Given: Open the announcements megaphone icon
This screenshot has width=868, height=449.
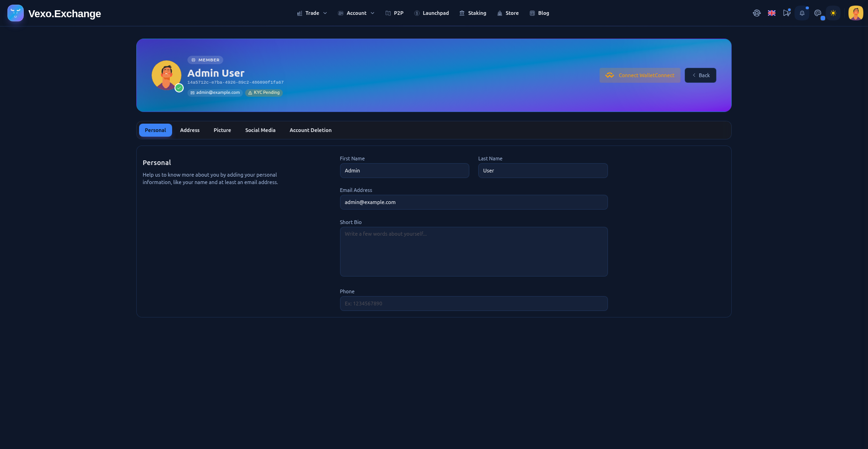Looking at the screenshot, I should [x=787, y=13].
